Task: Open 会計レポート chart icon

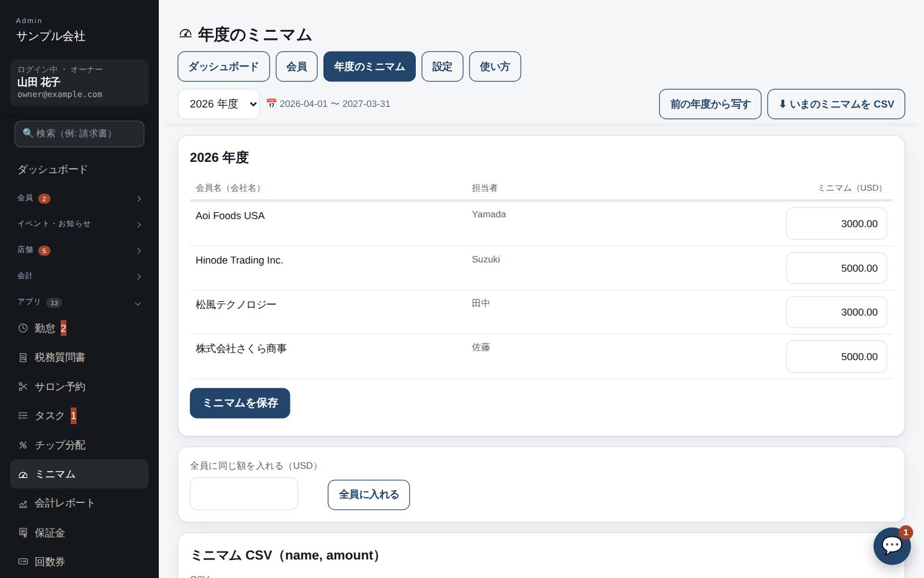Action: pyautogui.click(x=23, y=503)
